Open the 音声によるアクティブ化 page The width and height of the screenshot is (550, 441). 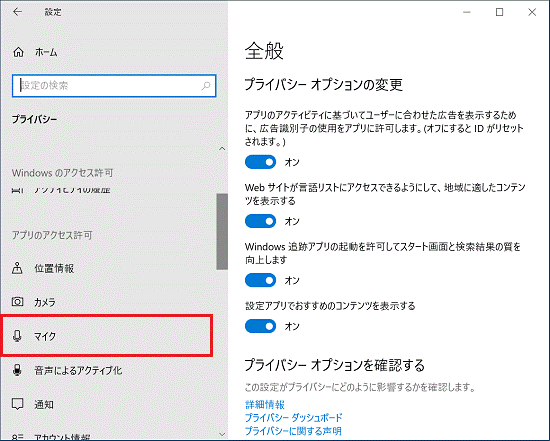(107, 370)
